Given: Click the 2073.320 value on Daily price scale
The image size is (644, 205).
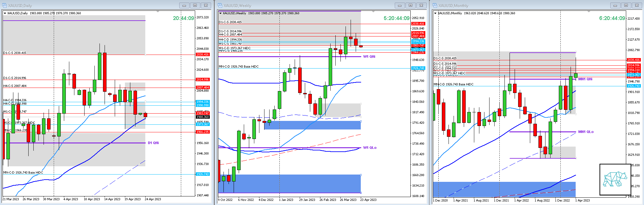Looking at the screenshot, I should click(203, 17).
